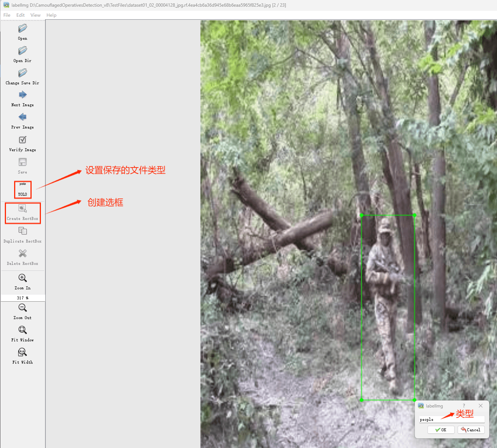The height and width of the screenshot is (448, 497).
Task: Cancel the label dialog
Action: click(x=471, y=430)
